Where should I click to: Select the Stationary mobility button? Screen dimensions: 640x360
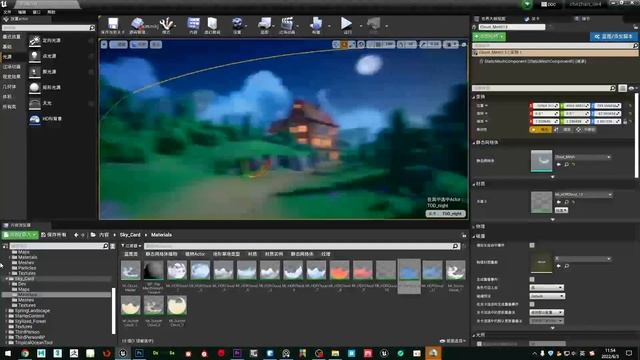564,129
